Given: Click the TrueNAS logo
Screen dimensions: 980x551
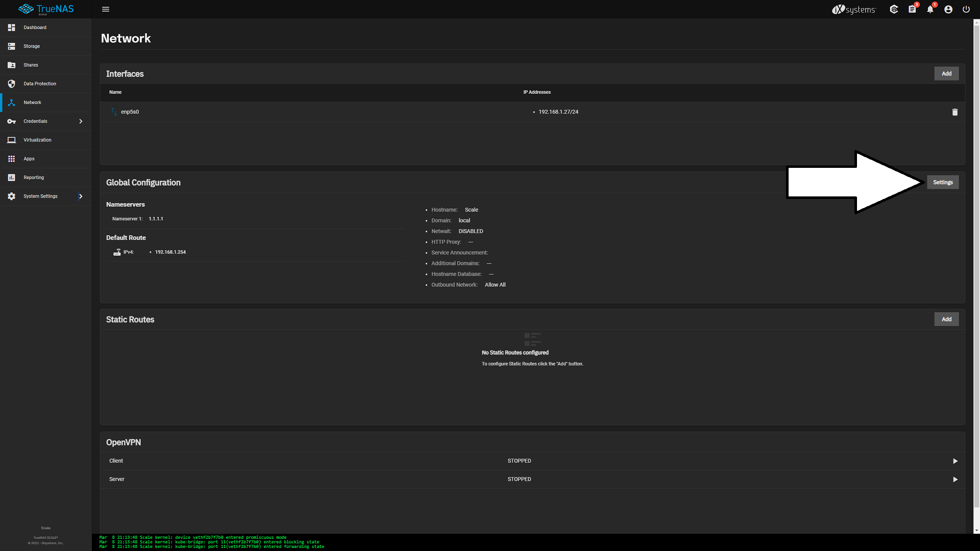Looking at the screenshot, I should click(46, 9).
